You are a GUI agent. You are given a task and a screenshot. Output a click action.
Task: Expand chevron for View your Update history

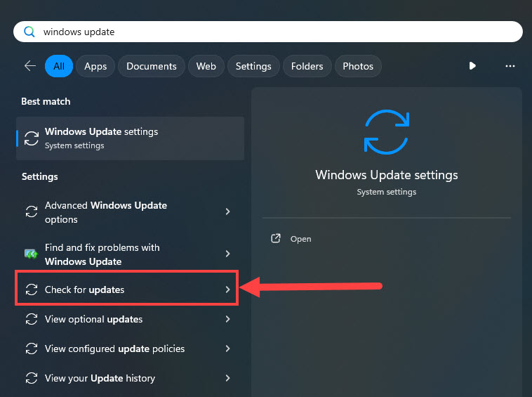227,378
